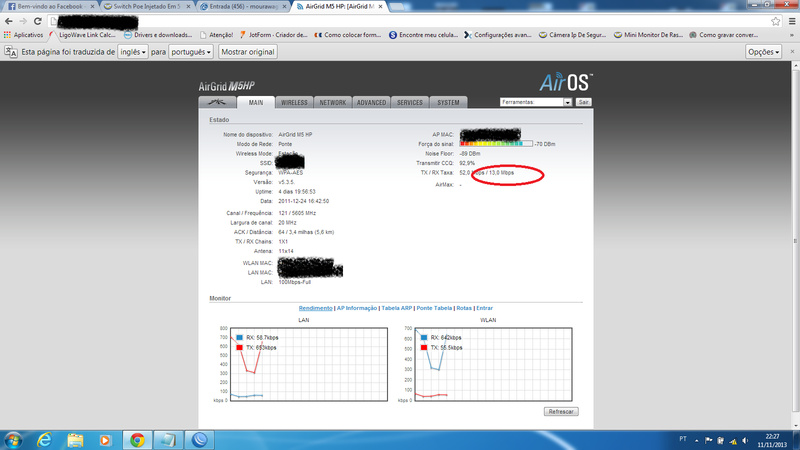
Task: Click Mostrar original button
Action: (x=248, y=52)
